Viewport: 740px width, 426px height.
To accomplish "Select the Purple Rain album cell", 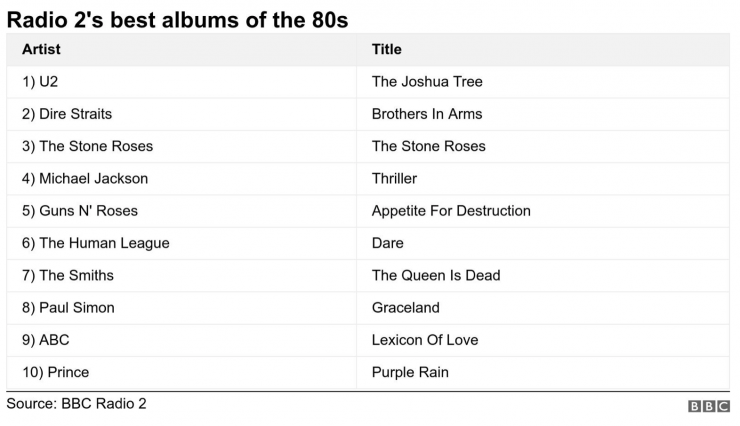I will click(410, 372).
